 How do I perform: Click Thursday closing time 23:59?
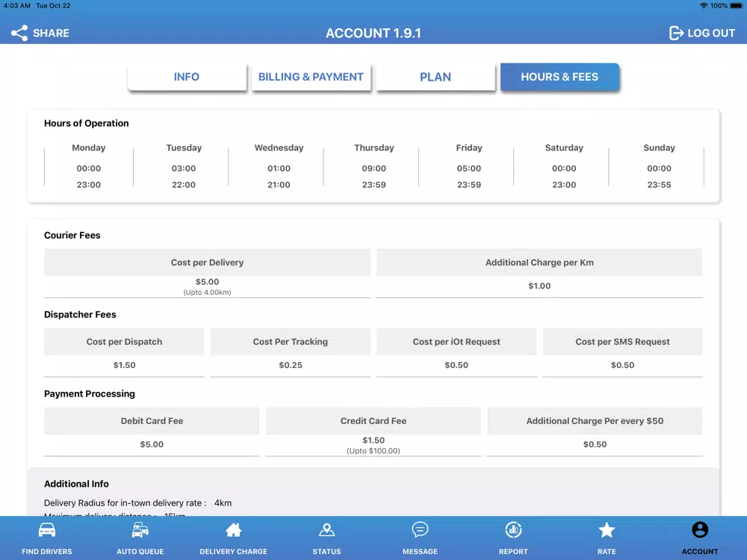pyautogui.click(x=374, y=184)
